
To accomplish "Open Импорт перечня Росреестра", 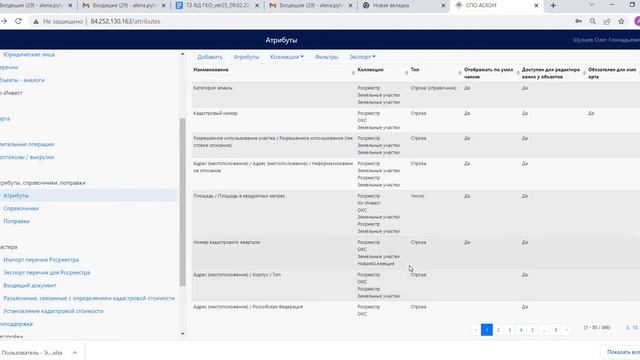I will click(41, 260).
